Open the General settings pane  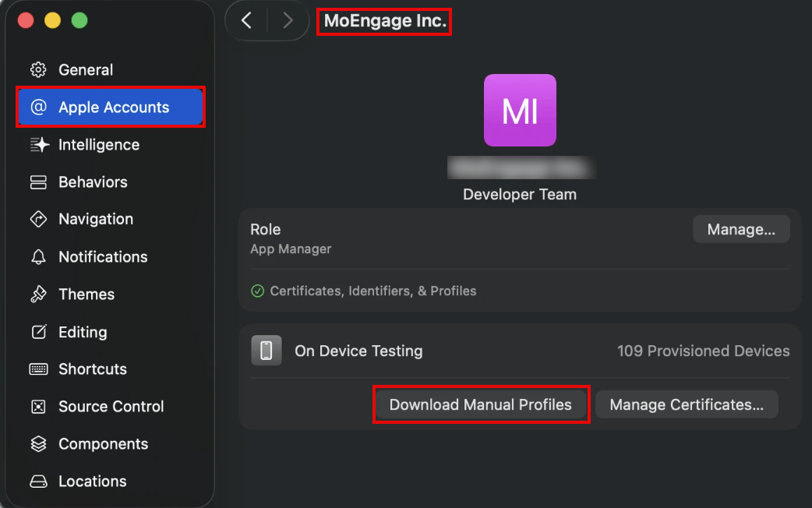(111, 69)
